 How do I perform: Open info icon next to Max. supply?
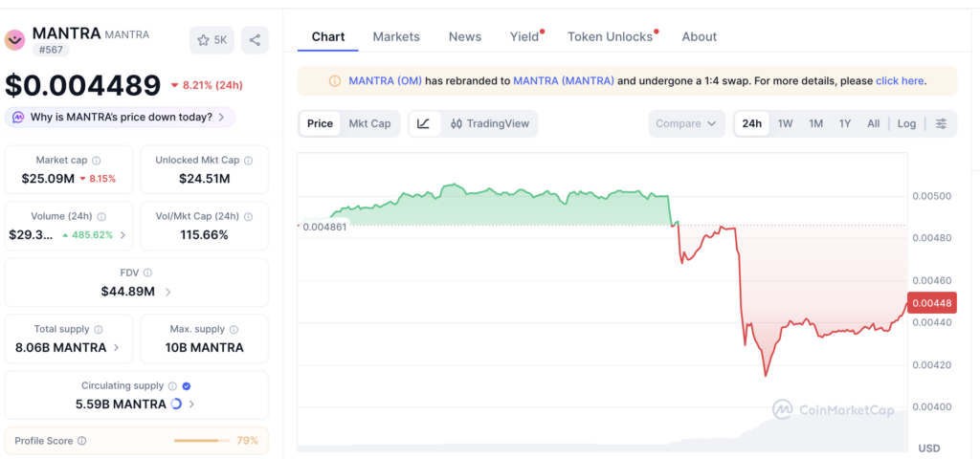point(234,329)
